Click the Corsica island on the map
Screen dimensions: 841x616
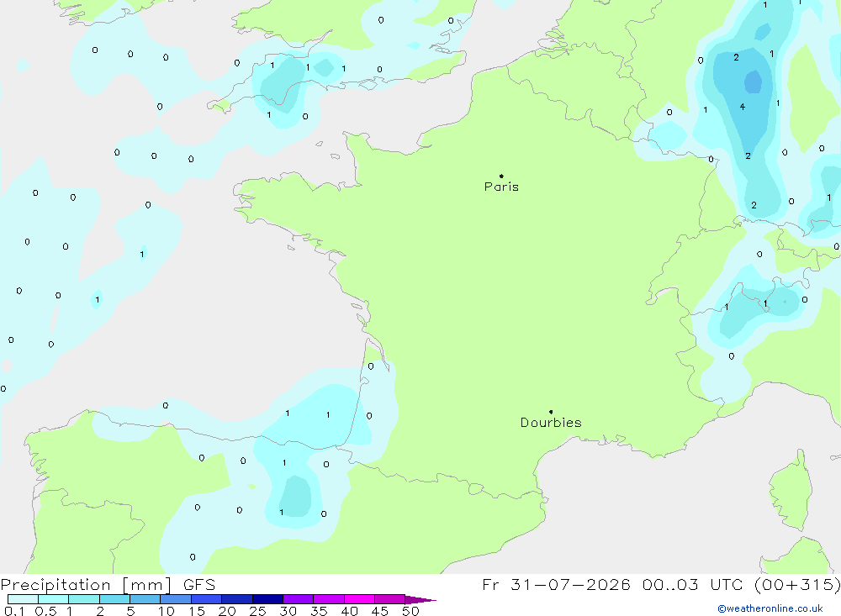tap(790, 492)
